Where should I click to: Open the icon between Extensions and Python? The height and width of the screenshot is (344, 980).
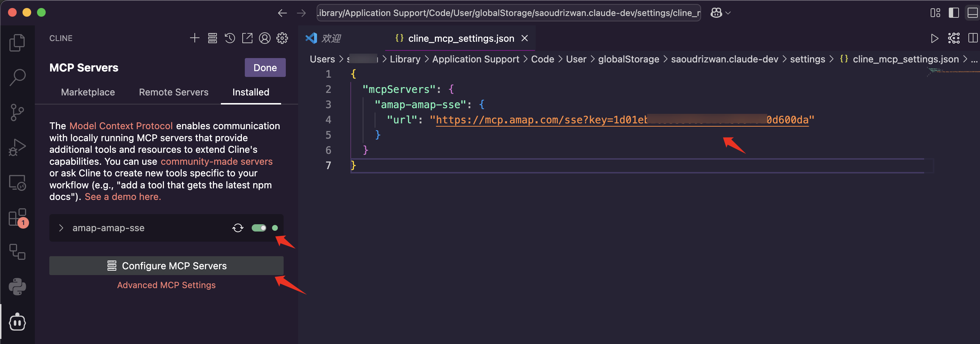[17, 251]
